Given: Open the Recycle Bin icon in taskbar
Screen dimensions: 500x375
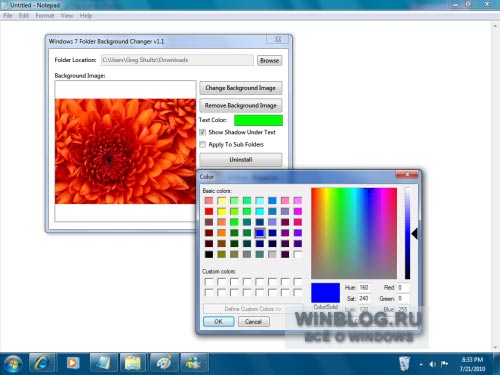Looking at the screenshot, I should tap(404, 363).
